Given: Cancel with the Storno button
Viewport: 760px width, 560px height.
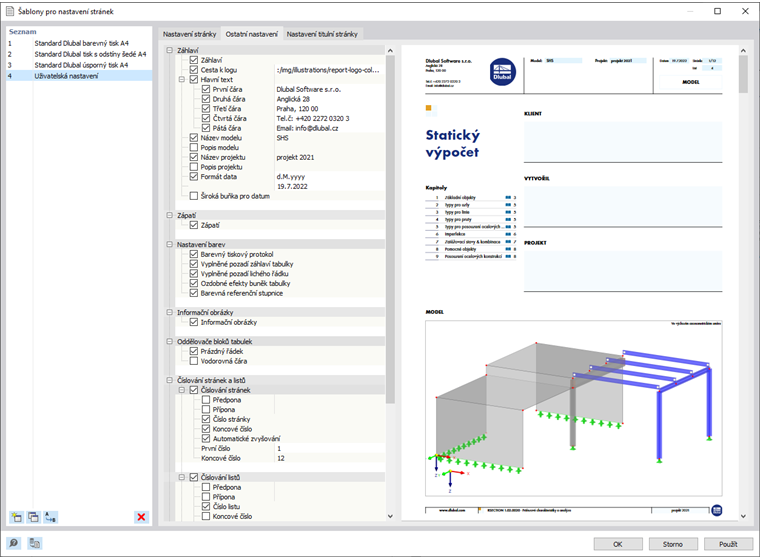Looking at the screenshot, I should click(673, 544).
